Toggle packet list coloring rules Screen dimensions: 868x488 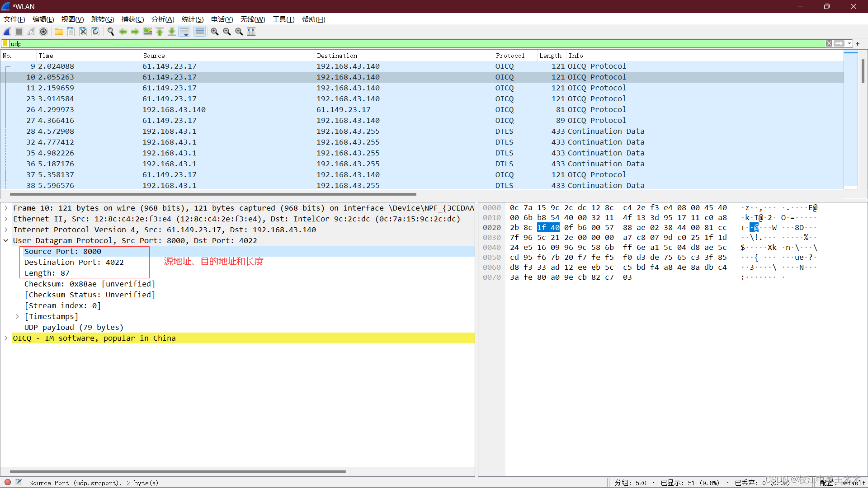pyautogui.click(x=199, y=32)
